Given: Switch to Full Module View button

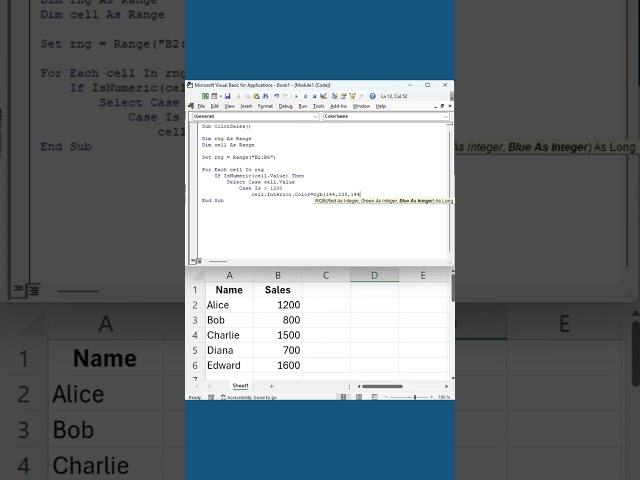Looking at the screenshot, I should point(199,261).
